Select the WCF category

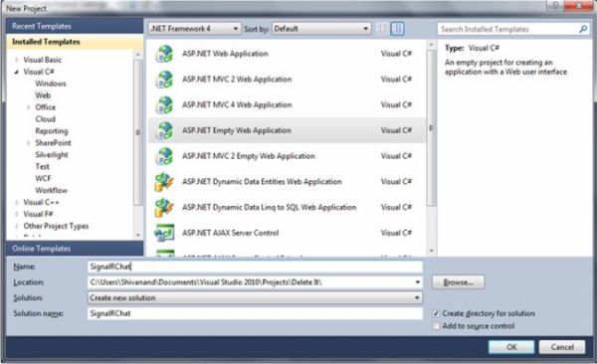click(43, 178)
